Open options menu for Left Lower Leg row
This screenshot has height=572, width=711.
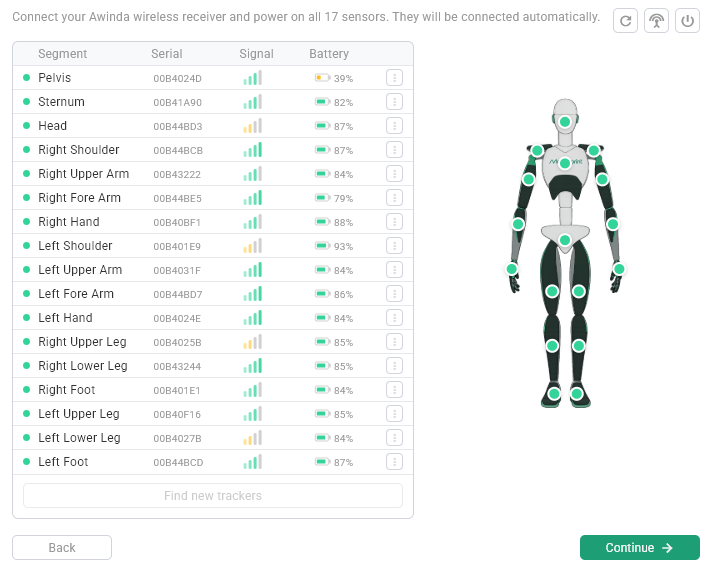click(394, 438)
